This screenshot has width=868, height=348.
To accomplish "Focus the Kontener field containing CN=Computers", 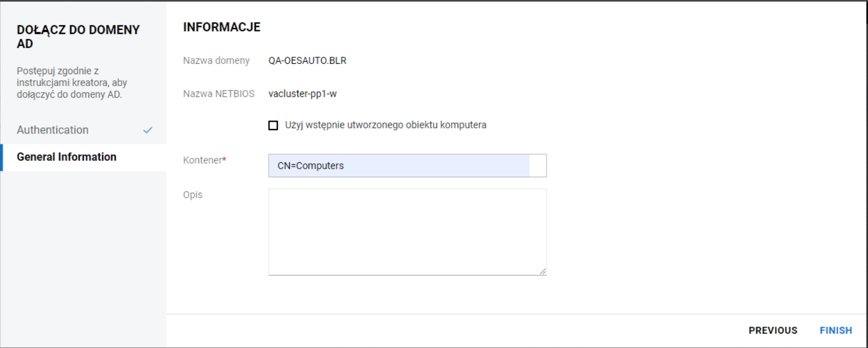I will click(399, 166).
